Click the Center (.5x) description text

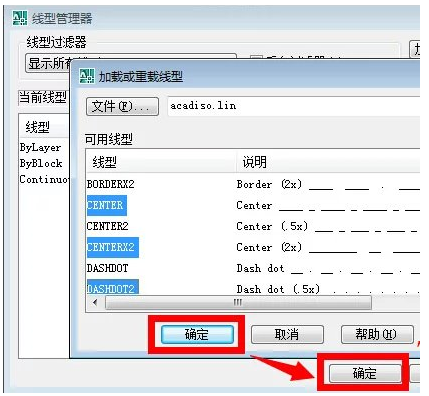(x=272, y=227)
